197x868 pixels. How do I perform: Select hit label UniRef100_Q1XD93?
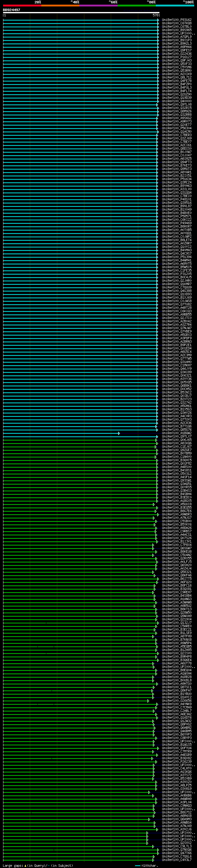177,294
